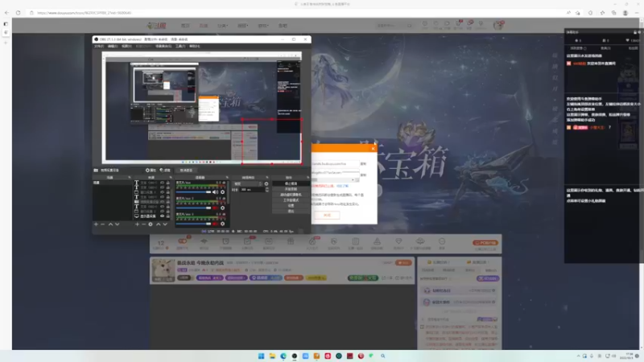Open 属性 (Properties) for the selected source
Viewport: 644px width, 362px height.
151,170
